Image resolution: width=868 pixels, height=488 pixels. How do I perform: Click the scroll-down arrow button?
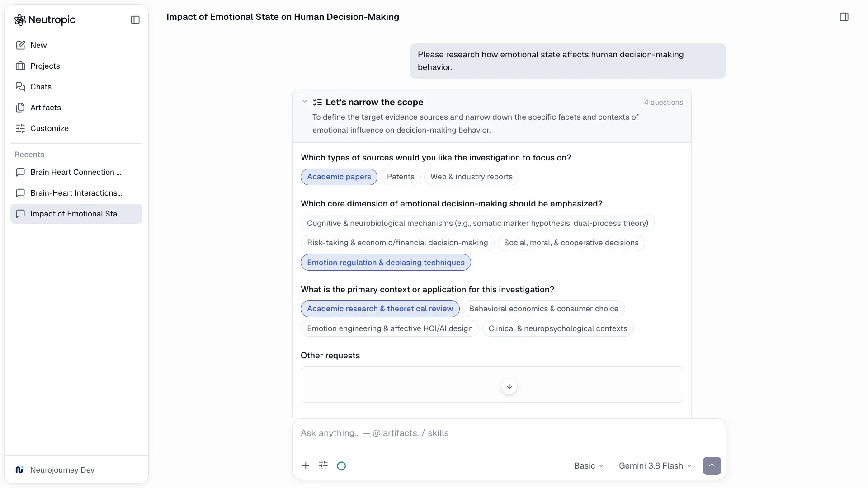(509, 386)
